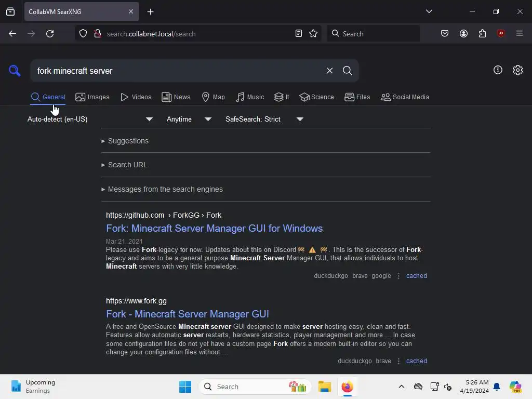Switch to the Science search tab
Viewport: 532px width, 399px height.
point(316,97)
